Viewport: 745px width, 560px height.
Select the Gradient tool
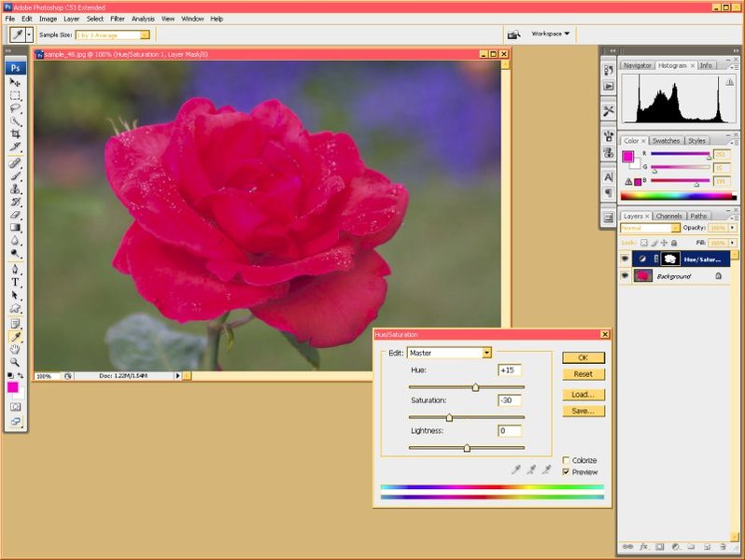tap(15, 228)
